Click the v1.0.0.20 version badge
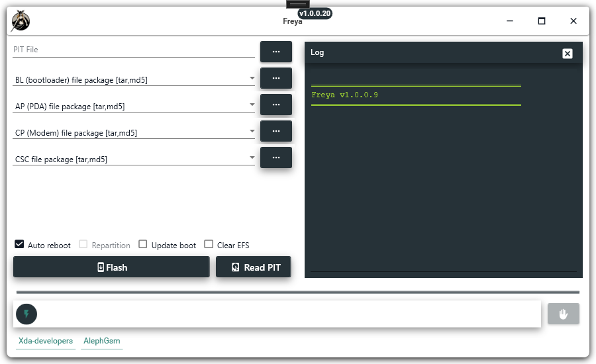Image resolution: width=596 pixels, height=364 pixels. (315, 13)
